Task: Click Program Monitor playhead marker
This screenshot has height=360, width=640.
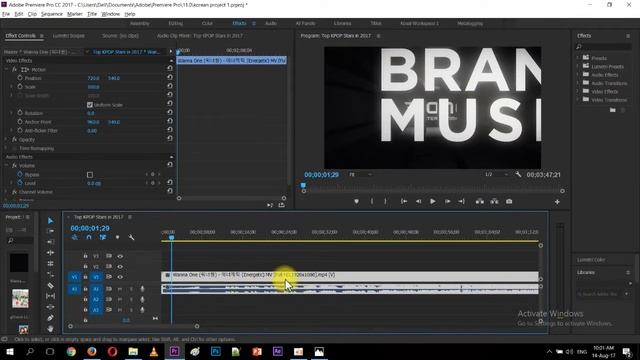Action: click(303, 185)
